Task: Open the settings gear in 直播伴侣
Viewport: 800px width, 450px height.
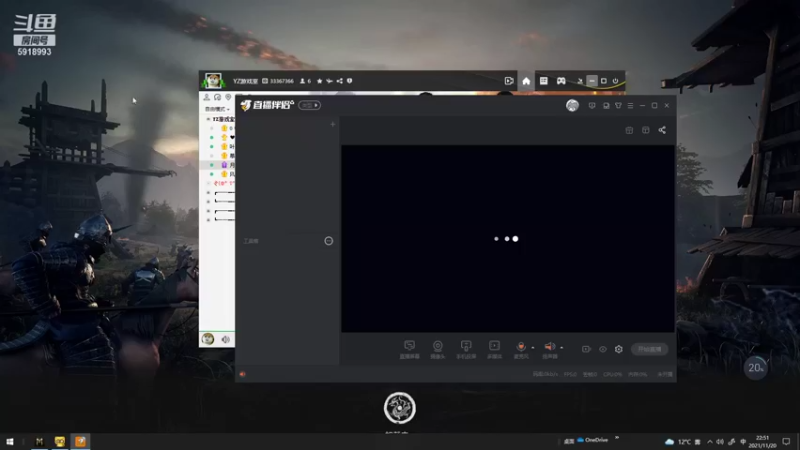Action: click(618, 349)
